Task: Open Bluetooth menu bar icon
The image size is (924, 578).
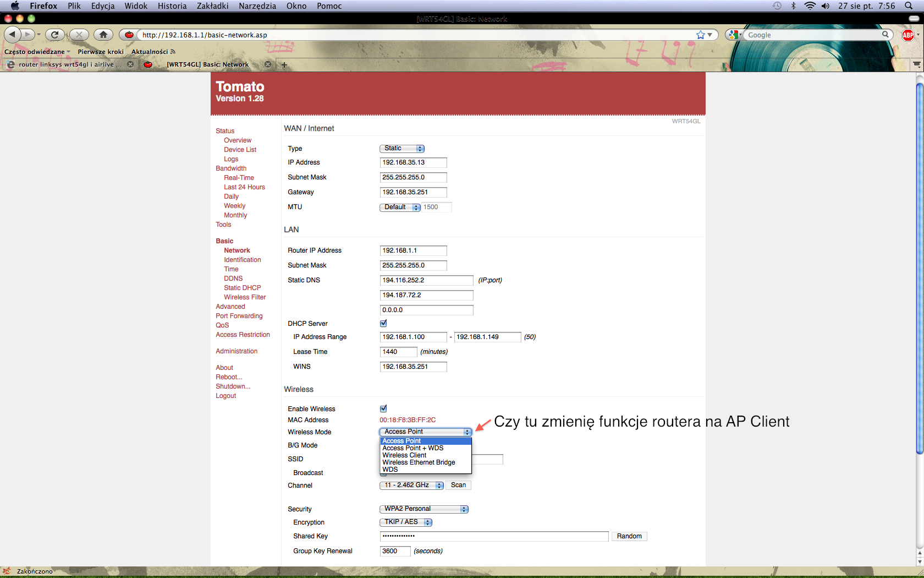Action: click(x=793, y=6)
